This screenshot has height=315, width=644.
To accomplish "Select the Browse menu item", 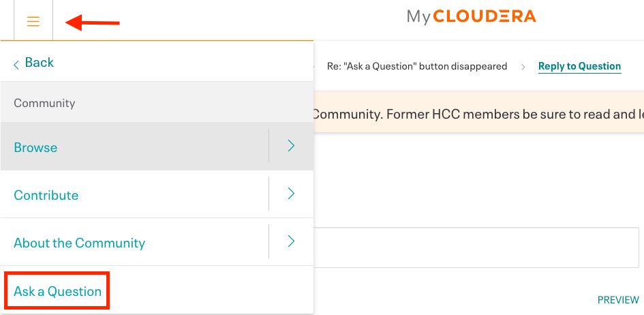I will [35, 147].
